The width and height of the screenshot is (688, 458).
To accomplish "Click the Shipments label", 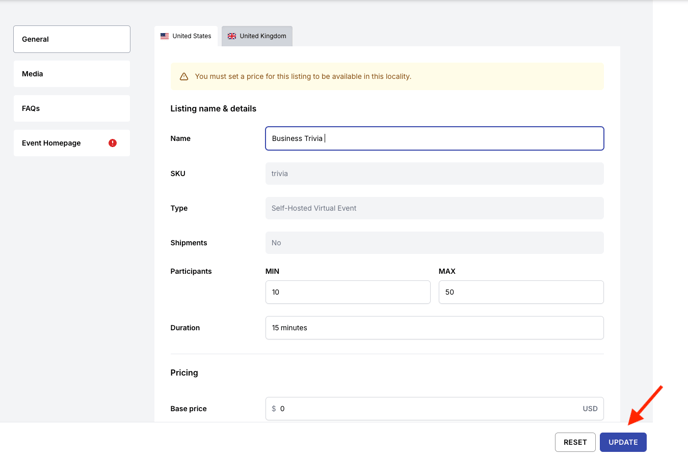I will coord(189,243).
